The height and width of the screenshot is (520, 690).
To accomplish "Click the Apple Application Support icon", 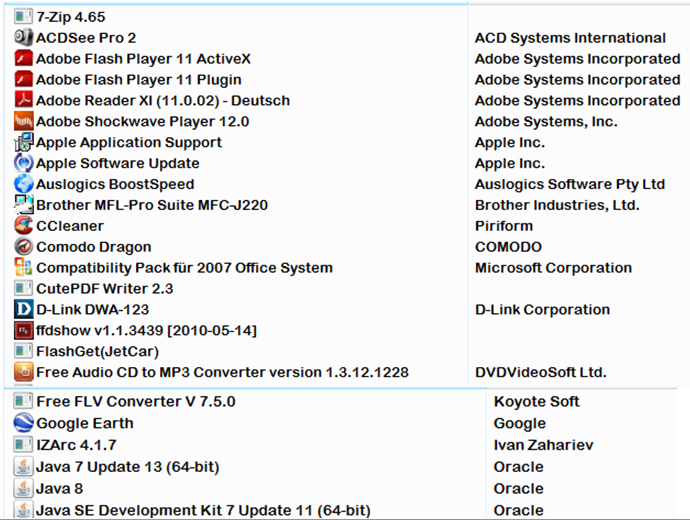I will (x=23, y=142).
